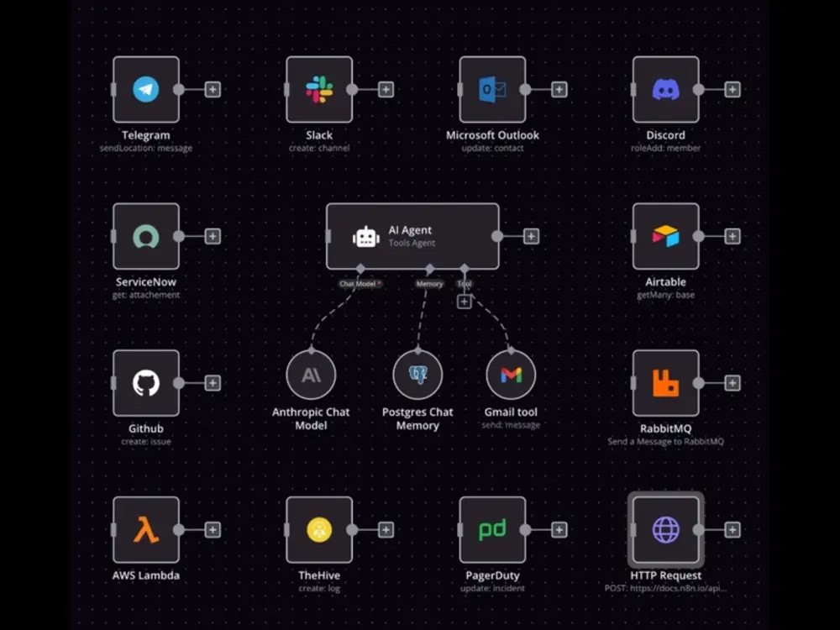Open the Anthropic Chat Model sub-node
Viewport: 840px width, 630px height.
[312, 375]
